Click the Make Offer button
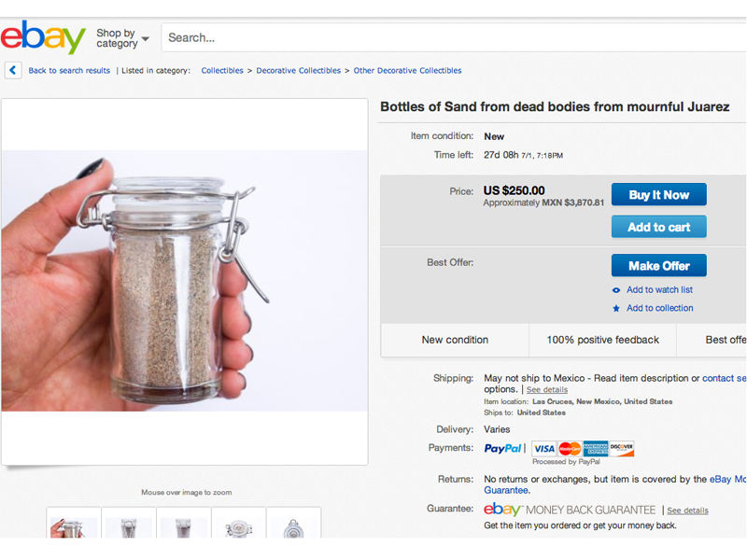This screenshot has width=747, height=560. 658,266
